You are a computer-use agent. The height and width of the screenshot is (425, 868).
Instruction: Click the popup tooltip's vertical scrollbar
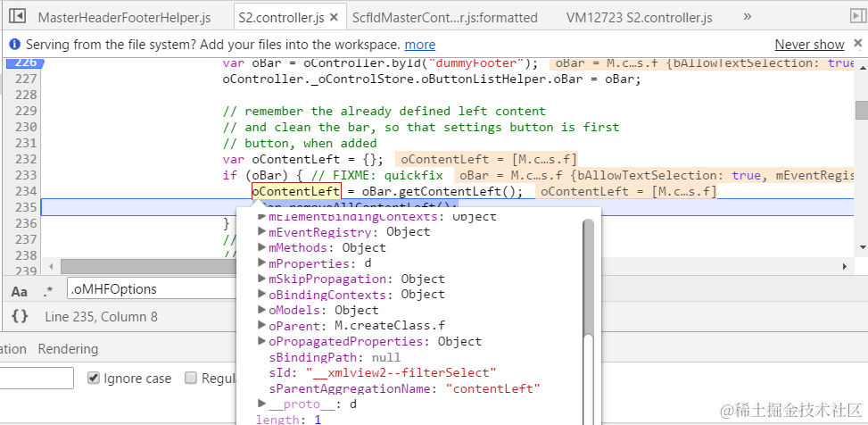pyautogui.click(x=589, y=277)
